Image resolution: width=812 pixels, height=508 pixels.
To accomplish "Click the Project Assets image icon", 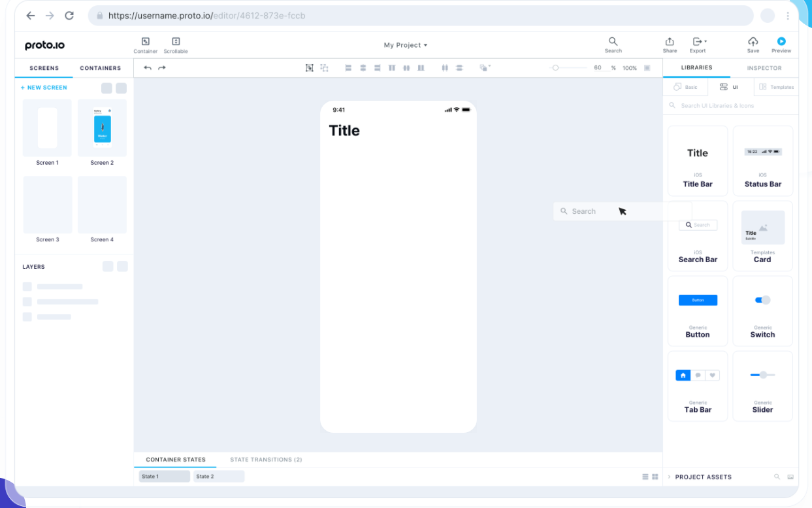I will click(790, 477).
